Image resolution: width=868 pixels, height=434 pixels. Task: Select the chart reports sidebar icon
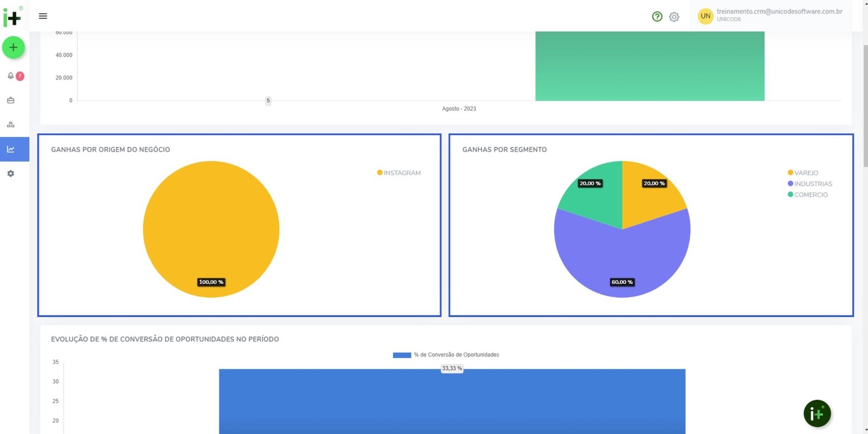point(11,149)
